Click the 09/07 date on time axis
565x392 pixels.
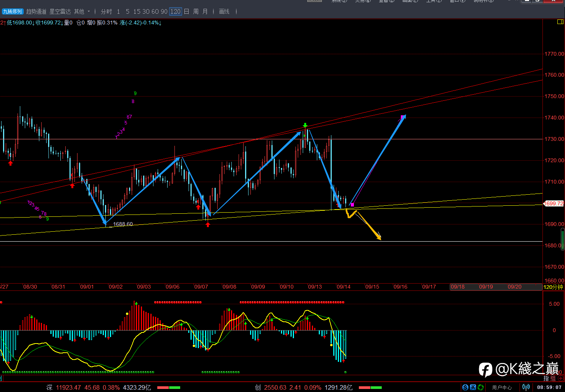click(201, 287)
